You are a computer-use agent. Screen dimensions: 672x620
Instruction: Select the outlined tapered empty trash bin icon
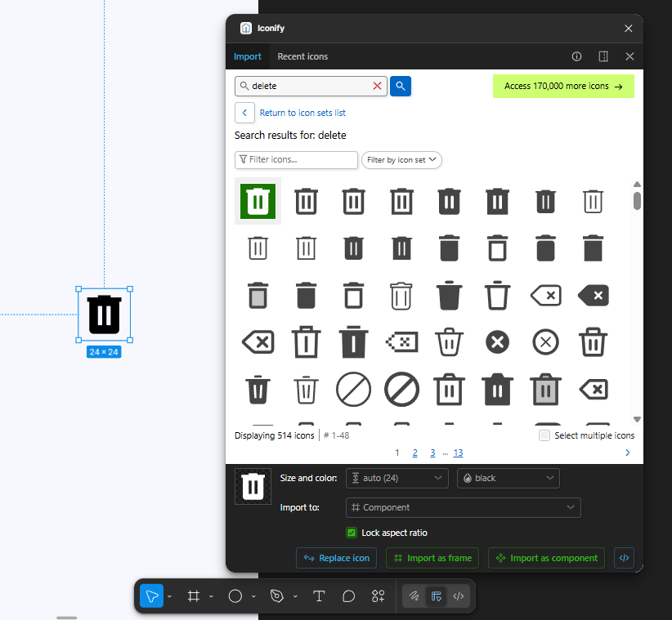pos(497,296)
